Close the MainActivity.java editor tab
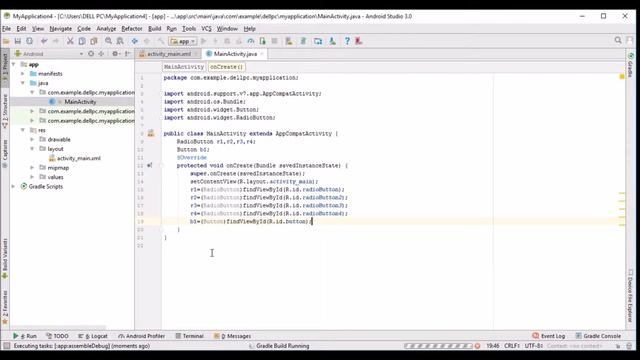 point(262,54)
